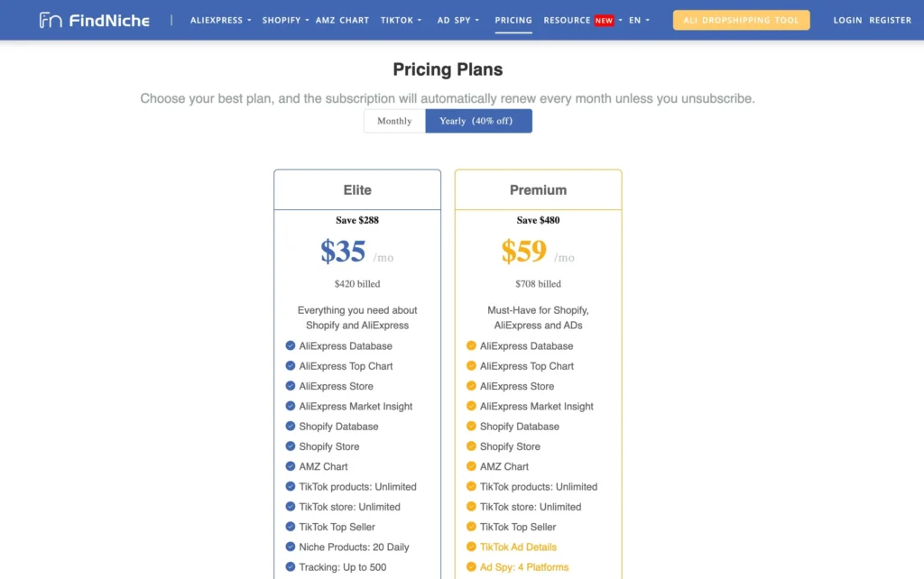The width and height of the screenshot is (924, 579).
Task: Go to the Pricing nav tab
Action: click(x=513, y=20)
